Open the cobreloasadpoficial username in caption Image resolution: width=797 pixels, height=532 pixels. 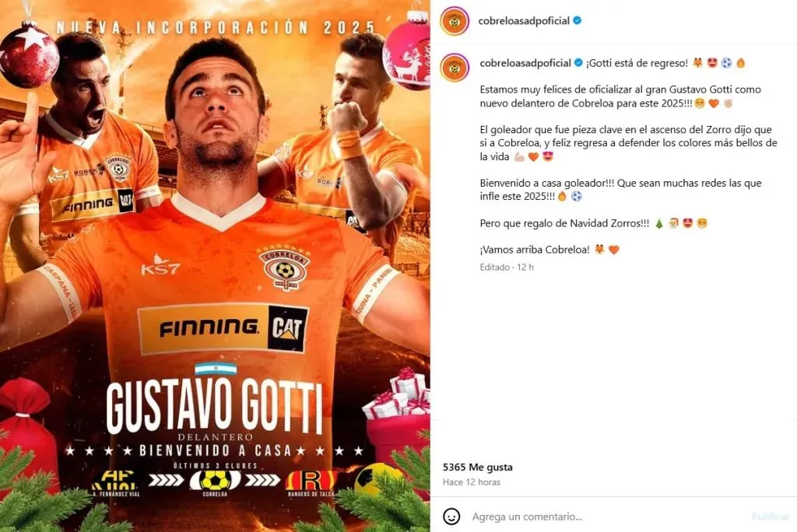525,63
